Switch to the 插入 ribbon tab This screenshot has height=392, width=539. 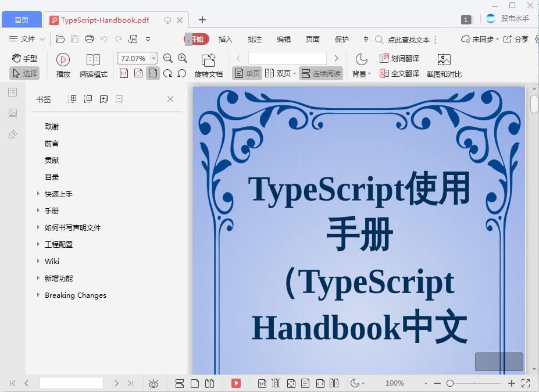[225, 40]
